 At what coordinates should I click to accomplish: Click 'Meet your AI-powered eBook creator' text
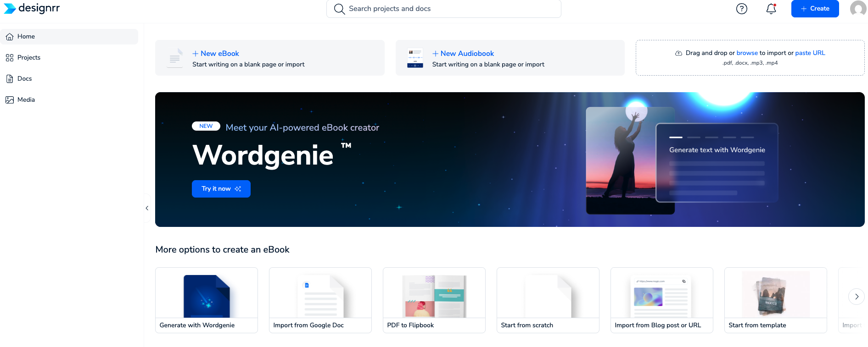coord(302,128)
